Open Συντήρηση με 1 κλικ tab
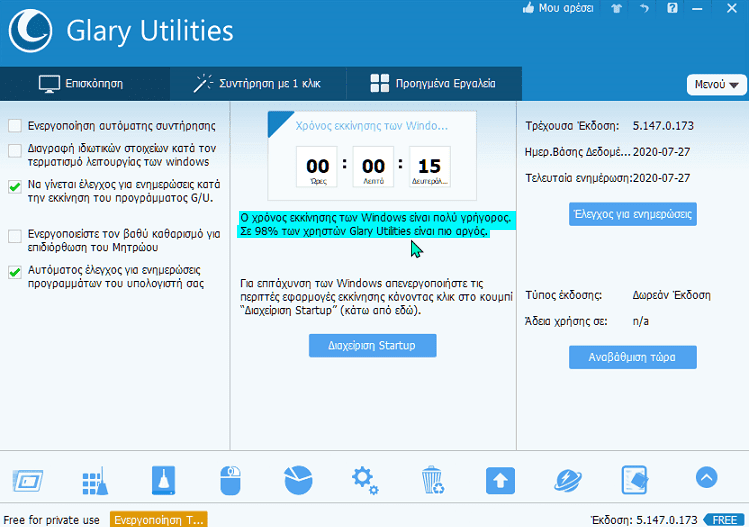Screen dimensions: 749x527 258,84
